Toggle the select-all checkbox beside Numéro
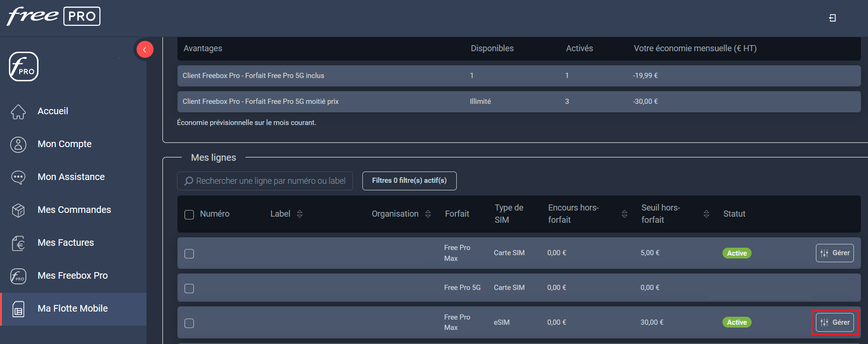The image size is (868, 344). pyautogui.click(x=189, y=215)
